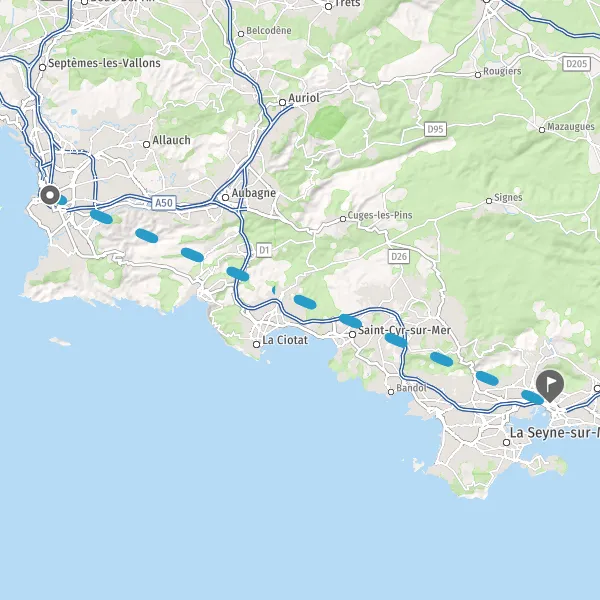This screenshot has height=600, width=600.
Task: Select the D205 road shield
Action: click(577, 64)
